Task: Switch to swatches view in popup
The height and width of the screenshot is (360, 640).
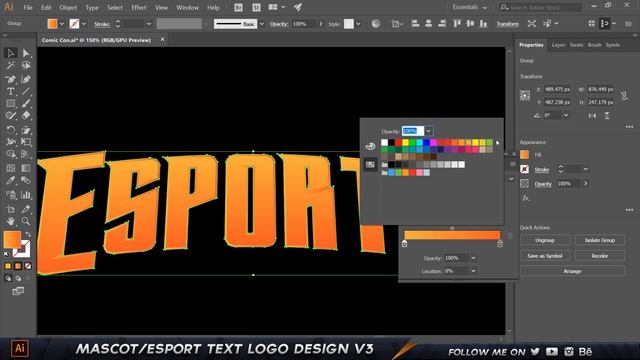Action: [x=370, y=164]
